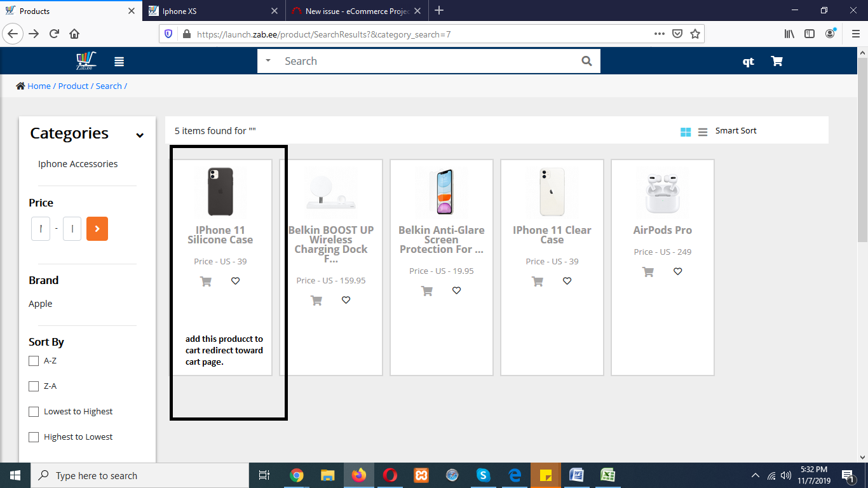
Task: Switch to the Iphone XS tab
Action: click(x=214, y=11)
